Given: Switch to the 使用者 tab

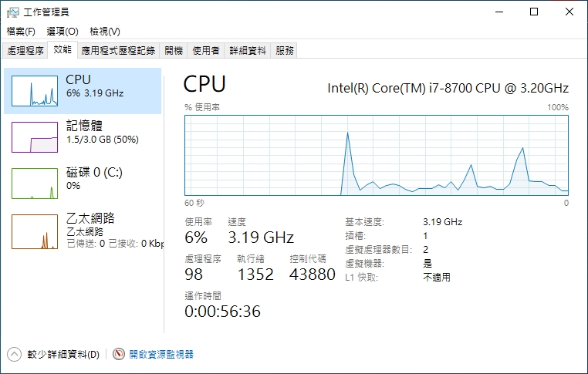Looking at the screenshot, I should [206, 50].
